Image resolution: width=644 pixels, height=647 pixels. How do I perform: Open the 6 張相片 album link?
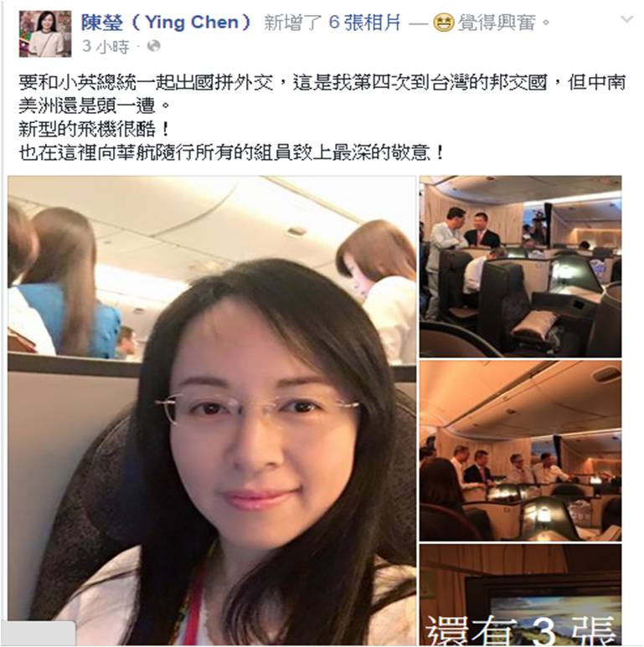coord(364,23)
